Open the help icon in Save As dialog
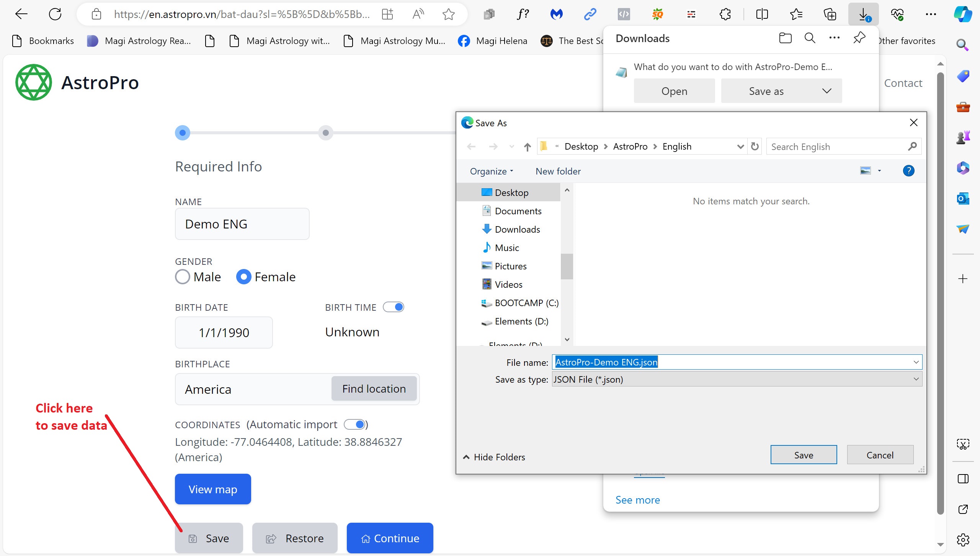This screenshot has width=980, height=556. 908,171
